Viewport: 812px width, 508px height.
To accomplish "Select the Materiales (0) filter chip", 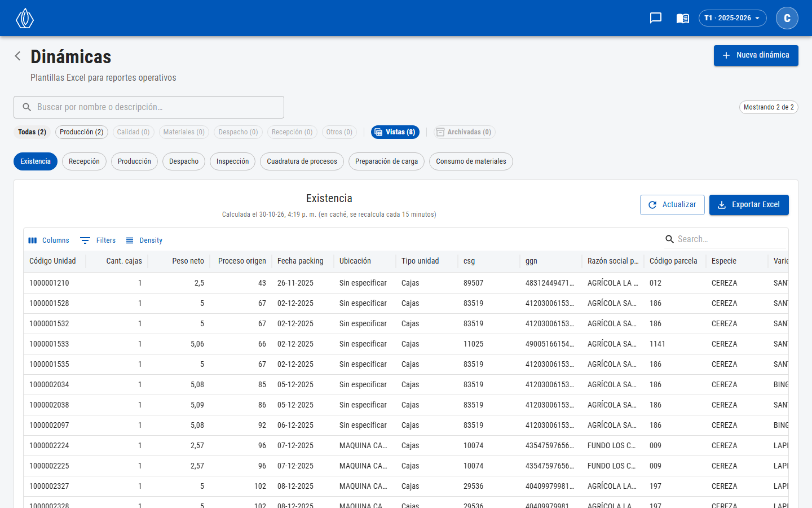I will pos(184,132).
